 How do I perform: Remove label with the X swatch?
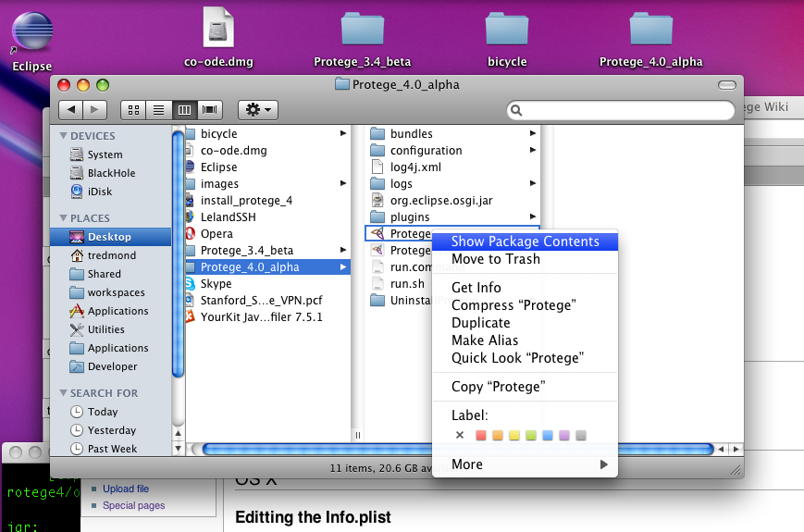click(460, 435)
